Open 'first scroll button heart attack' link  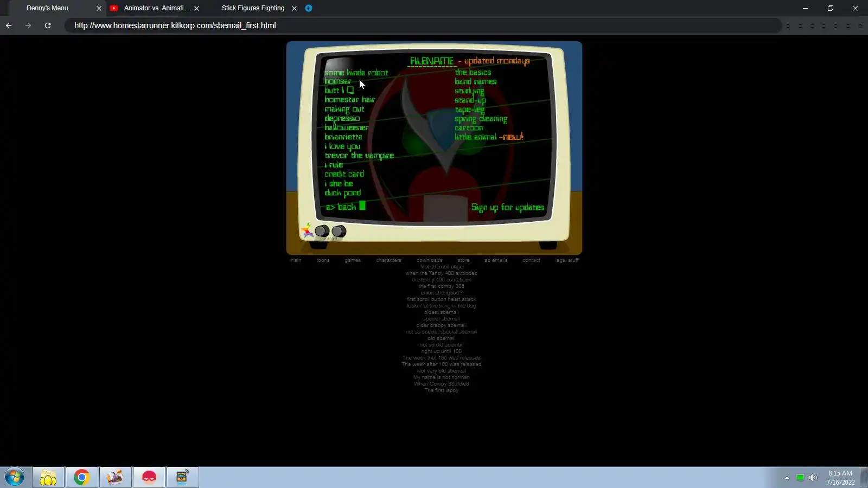coord(442,299)
